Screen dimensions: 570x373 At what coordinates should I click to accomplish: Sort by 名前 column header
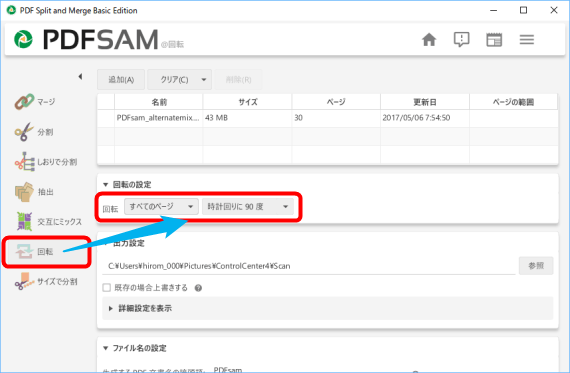pyautogui.click(x=159, y=102)
